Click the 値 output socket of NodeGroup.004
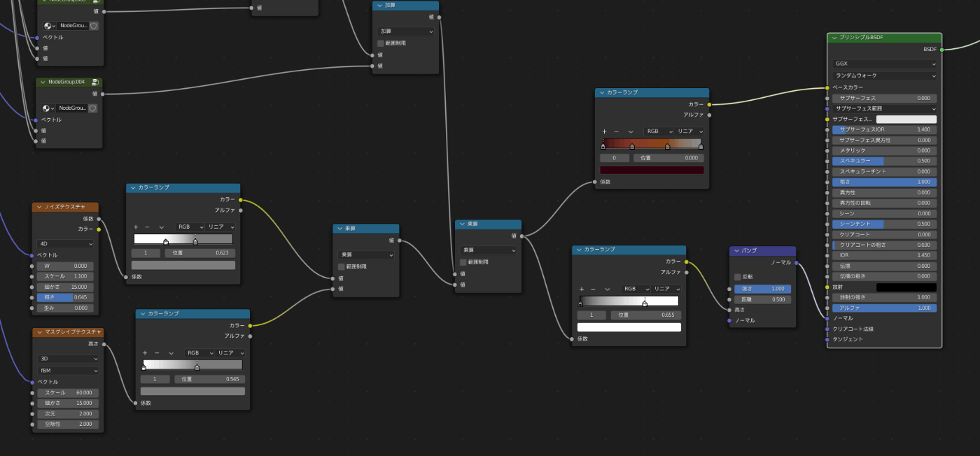 pos(102,93)
